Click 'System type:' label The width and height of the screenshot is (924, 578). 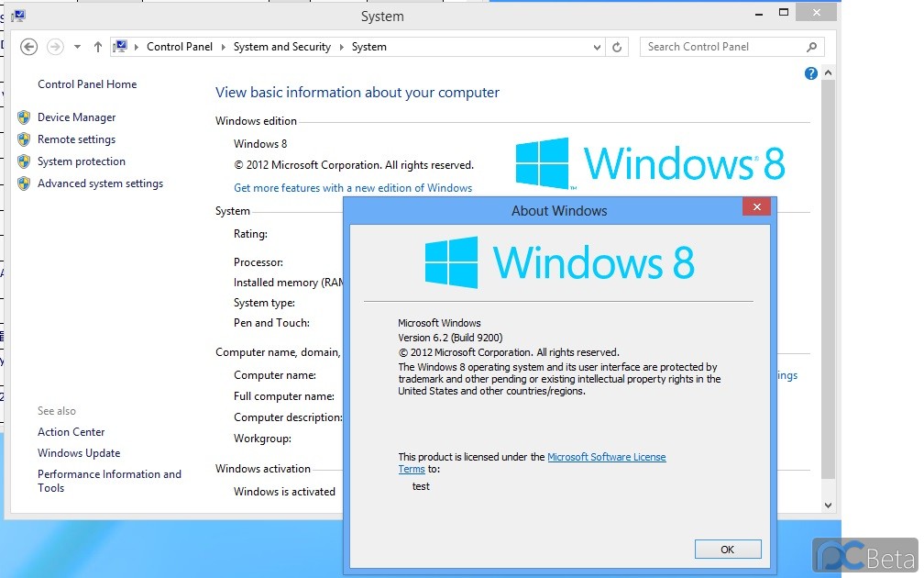(x=264, y=303)
